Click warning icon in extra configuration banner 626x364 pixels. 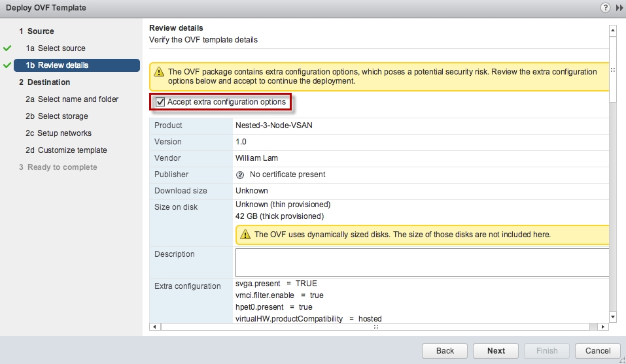[159, 72]
